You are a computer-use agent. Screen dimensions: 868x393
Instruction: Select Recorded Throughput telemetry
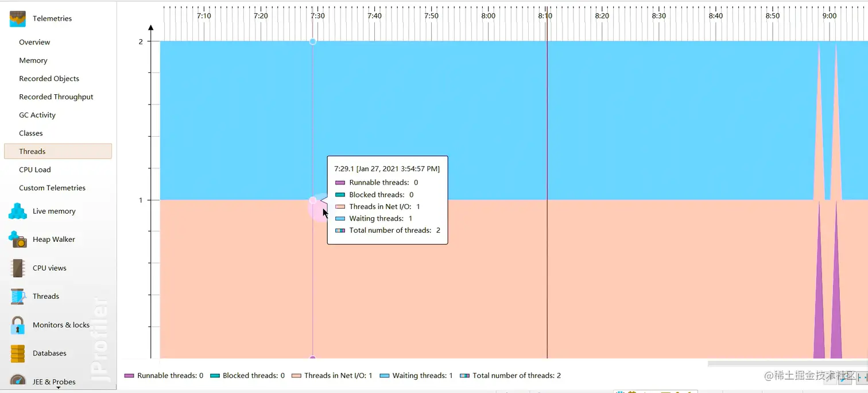coord(56,97)
